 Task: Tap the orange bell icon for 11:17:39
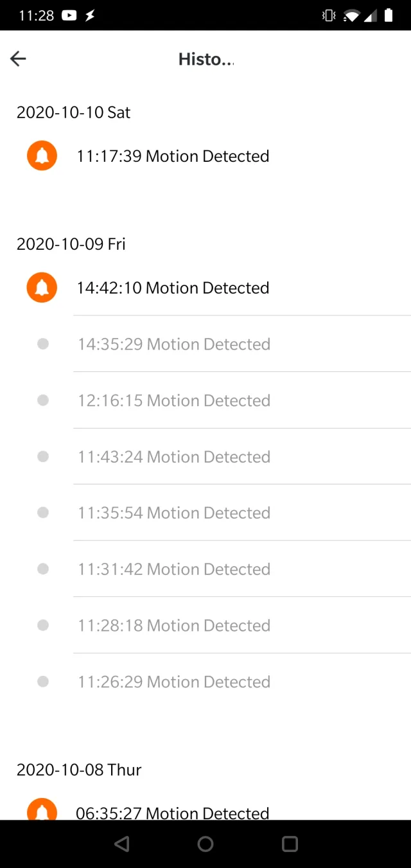point(42,155)
